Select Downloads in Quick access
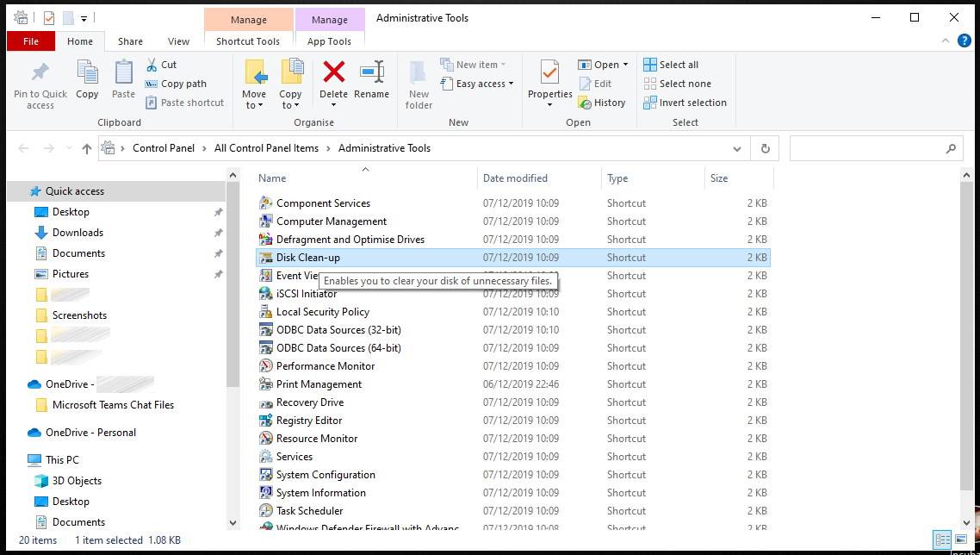This screenshot has height=555, width=980. (x=78, y=233)
